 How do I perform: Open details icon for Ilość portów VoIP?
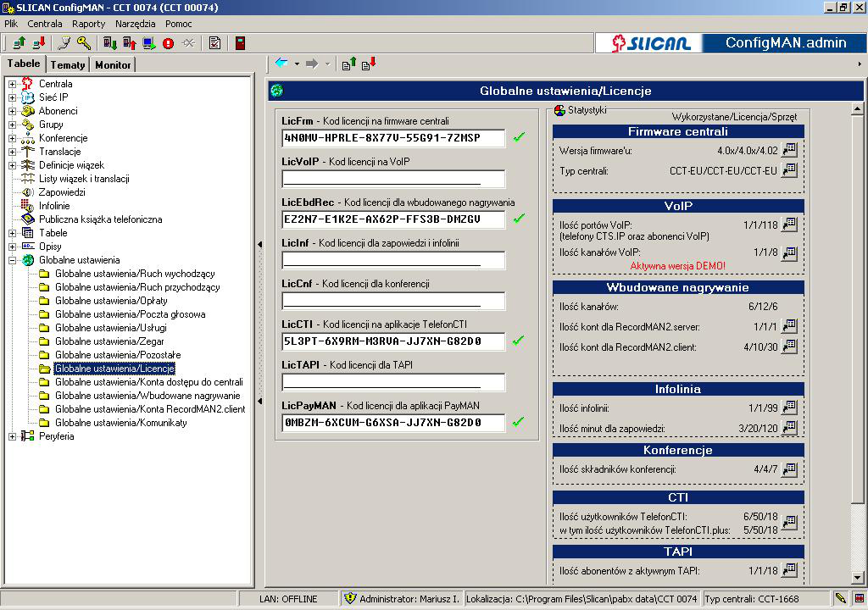coord(789,225)
